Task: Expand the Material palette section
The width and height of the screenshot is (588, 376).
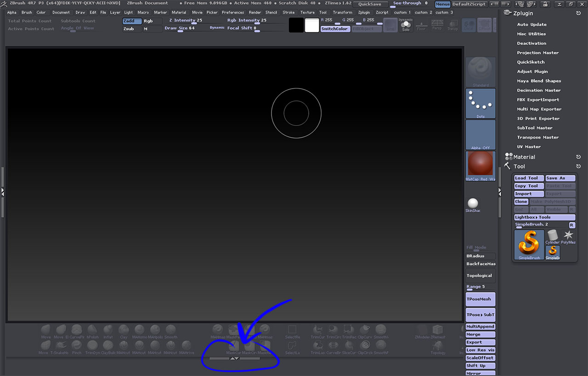Action: [524, 157]
